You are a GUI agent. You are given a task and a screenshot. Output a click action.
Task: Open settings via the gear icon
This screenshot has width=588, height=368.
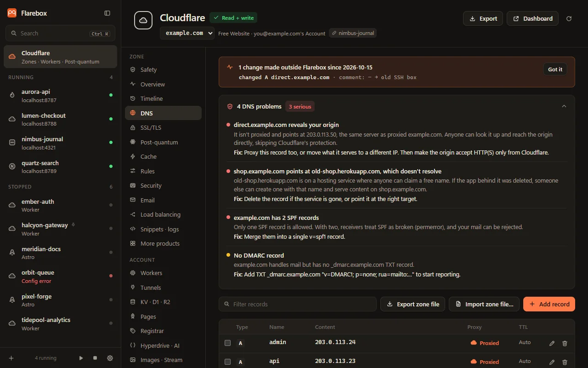tap(110, 358)
